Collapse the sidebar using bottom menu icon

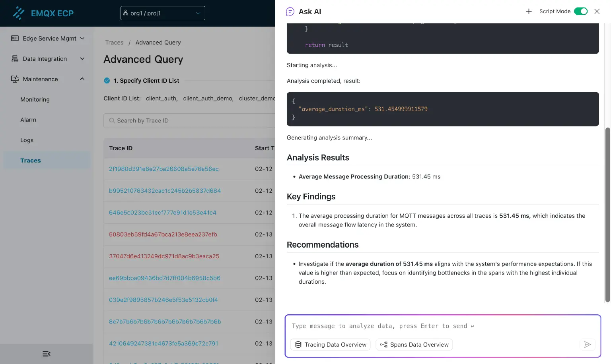click(47, 354)
